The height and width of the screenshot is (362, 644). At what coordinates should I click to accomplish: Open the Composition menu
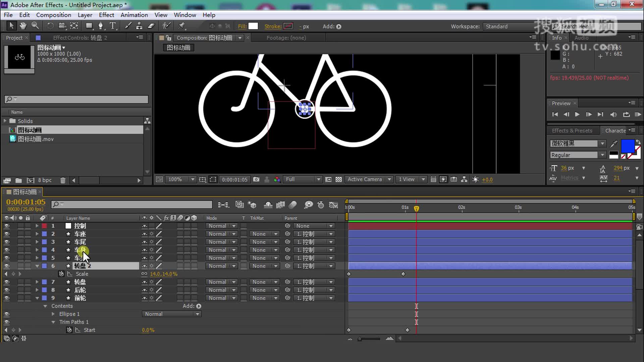pyautogui.click(x=54, y=15)
